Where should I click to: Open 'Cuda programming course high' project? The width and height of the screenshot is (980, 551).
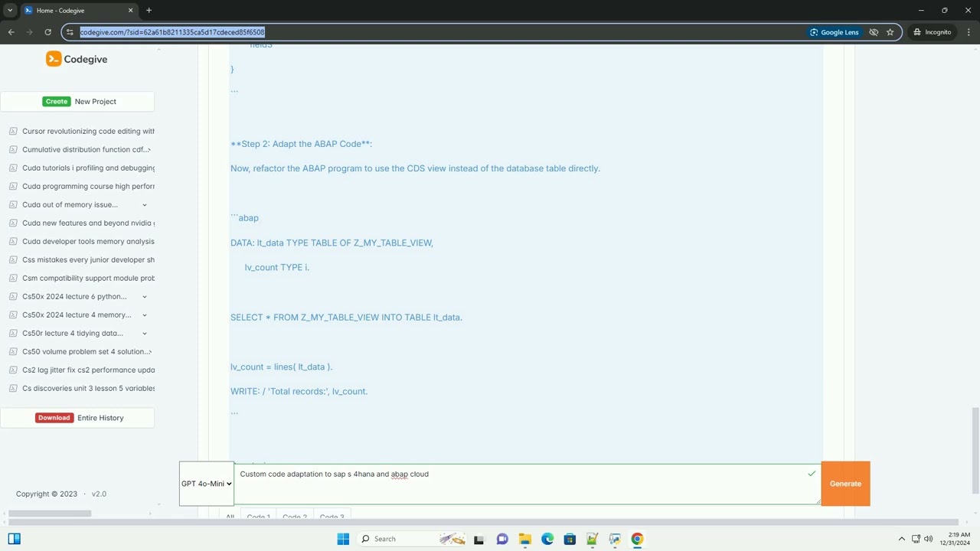coord(88,186)
